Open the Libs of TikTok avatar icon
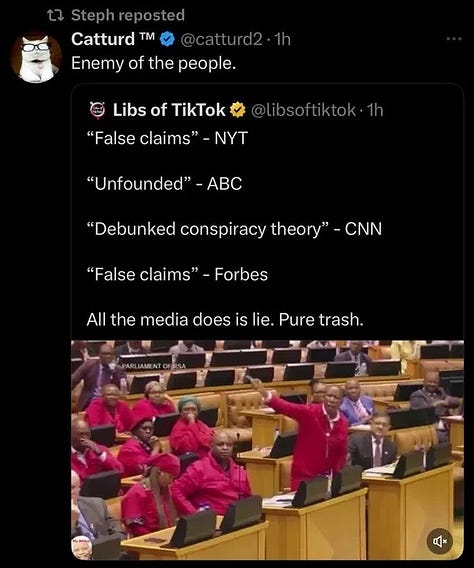The width and height of the screenshot is (474, 568). (x=97, y=110)
